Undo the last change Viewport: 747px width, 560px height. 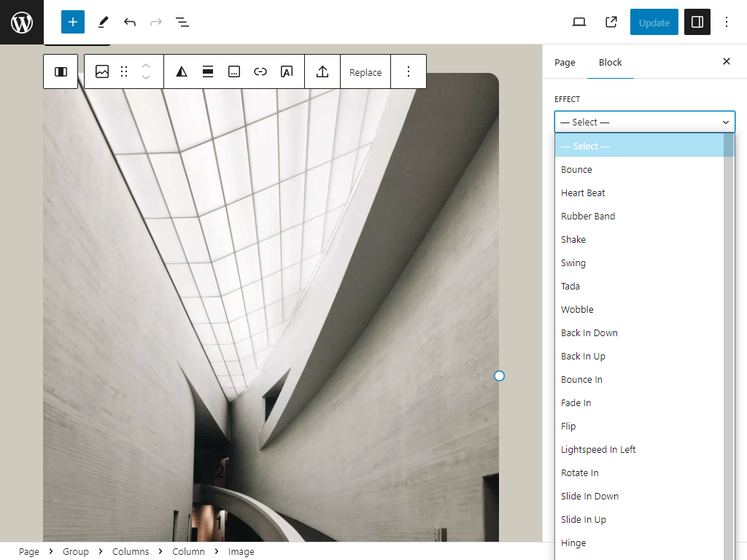[130, 22]
